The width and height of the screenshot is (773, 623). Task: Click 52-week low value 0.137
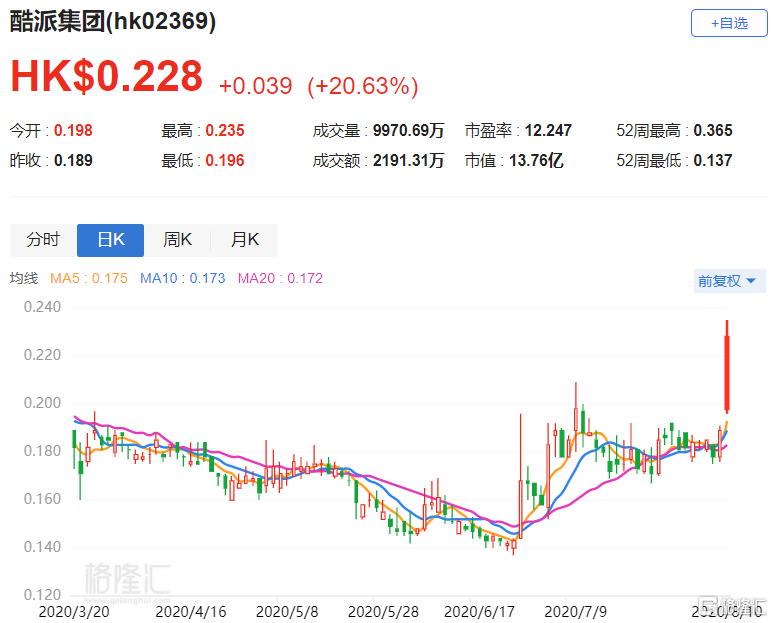(713, 161)
